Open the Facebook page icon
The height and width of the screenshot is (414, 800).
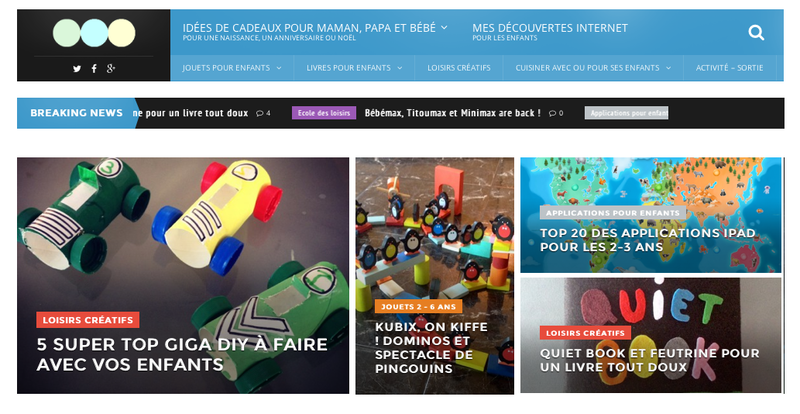[94, 68]
